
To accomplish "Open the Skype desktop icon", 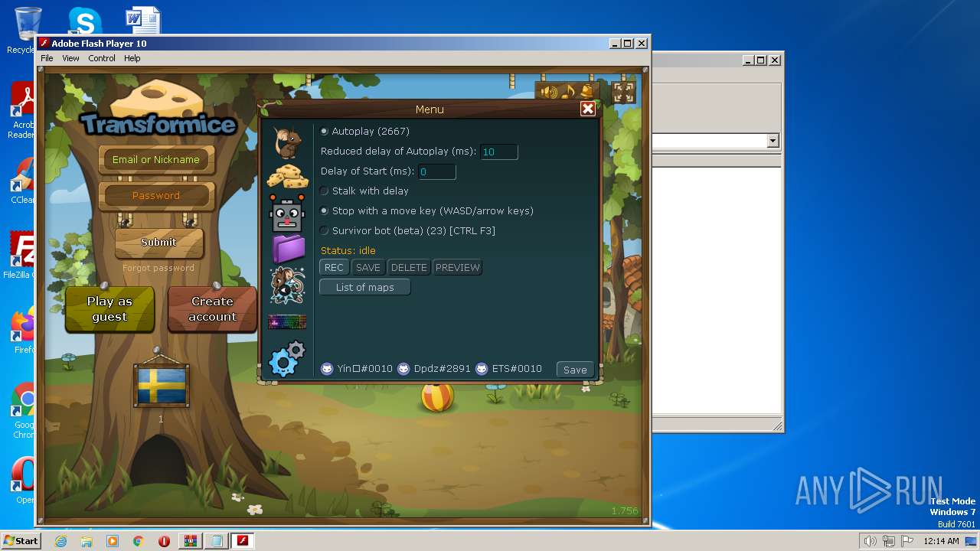I will [x=84, y=21].
